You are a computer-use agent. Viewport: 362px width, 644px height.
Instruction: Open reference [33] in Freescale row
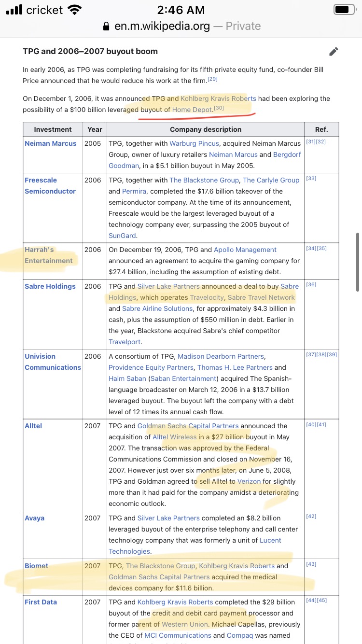point(311,179)
